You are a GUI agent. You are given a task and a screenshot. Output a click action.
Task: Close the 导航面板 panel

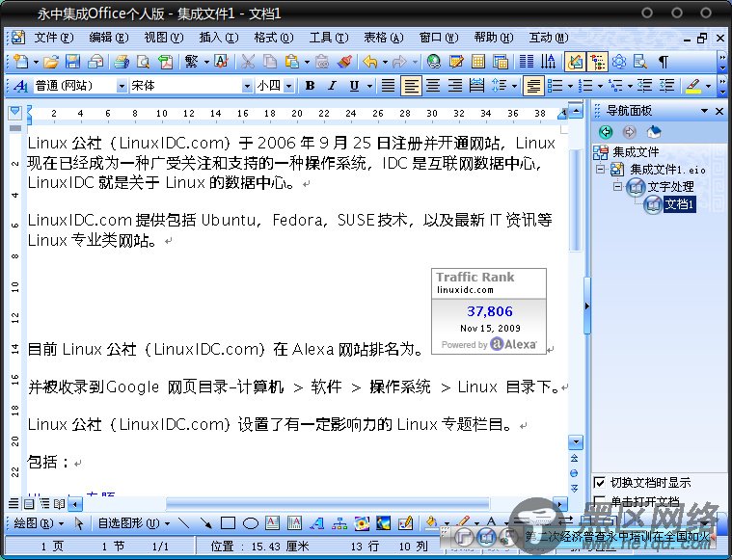(719, 111)
